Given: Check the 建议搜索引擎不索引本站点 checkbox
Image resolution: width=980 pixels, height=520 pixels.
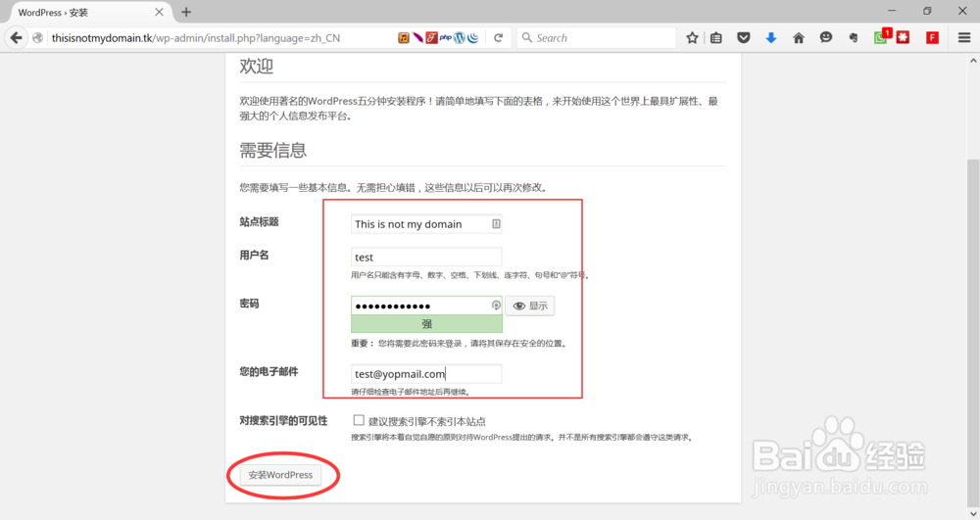Looking at the screenshot, I should 359,420.
